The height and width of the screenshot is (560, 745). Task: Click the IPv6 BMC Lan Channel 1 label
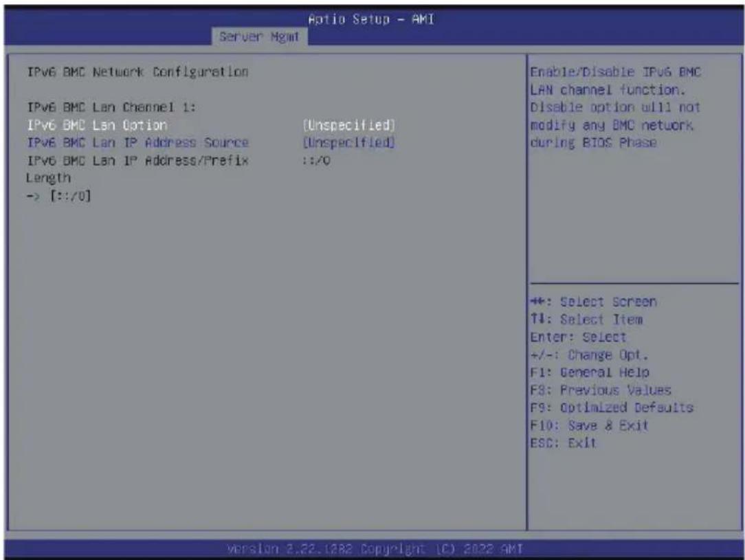point(111,107)
